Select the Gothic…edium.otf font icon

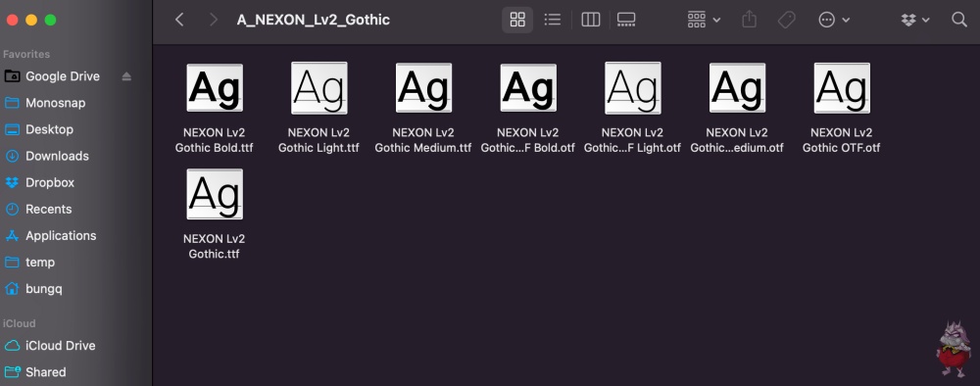click(x=737, y=88)
